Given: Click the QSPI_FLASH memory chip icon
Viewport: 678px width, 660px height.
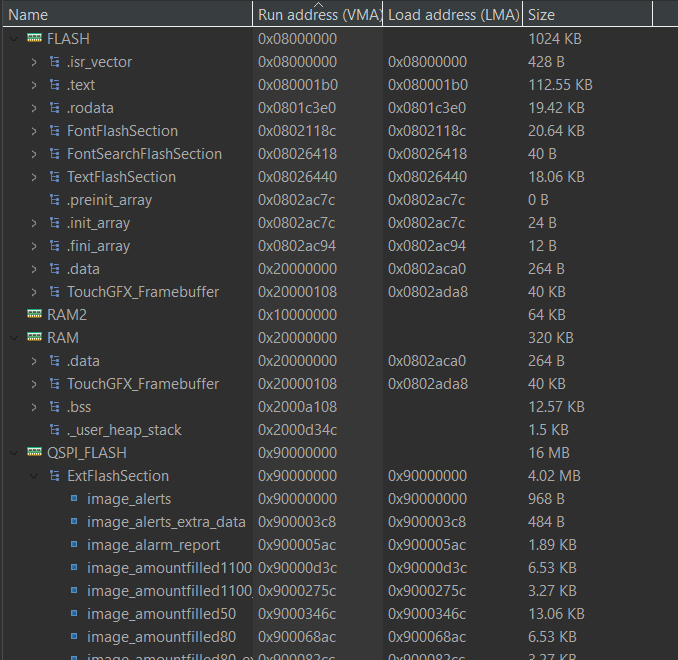Looking at the screenshot, I should click(x=34, y=452).
